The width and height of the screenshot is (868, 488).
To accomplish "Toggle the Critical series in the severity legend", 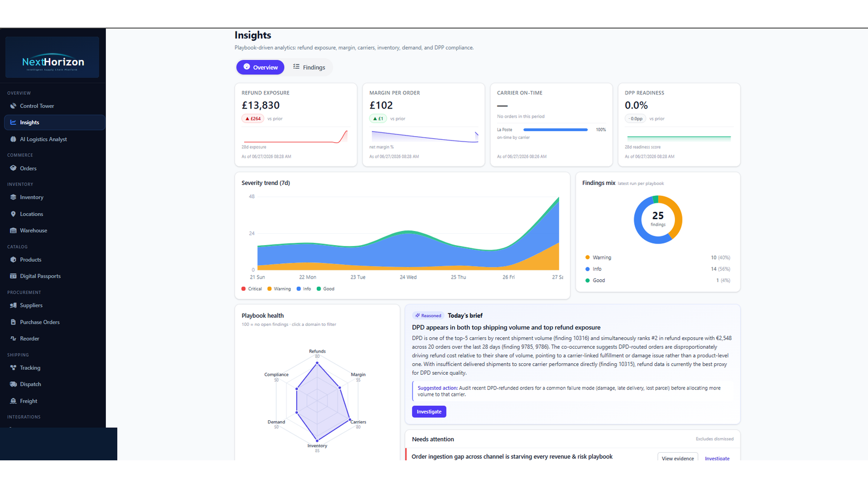I will click(x=252, y=289).
